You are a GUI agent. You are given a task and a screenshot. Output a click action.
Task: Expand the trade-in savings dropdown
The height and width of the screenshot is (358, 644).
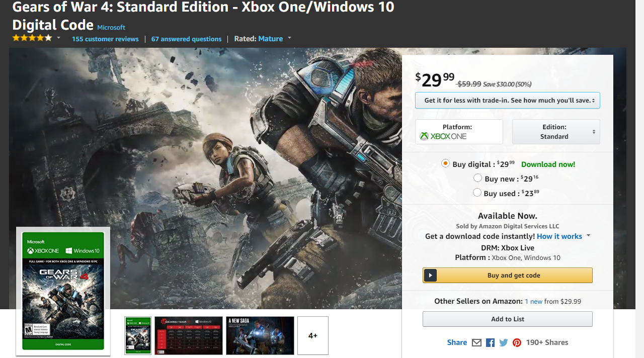508,101
